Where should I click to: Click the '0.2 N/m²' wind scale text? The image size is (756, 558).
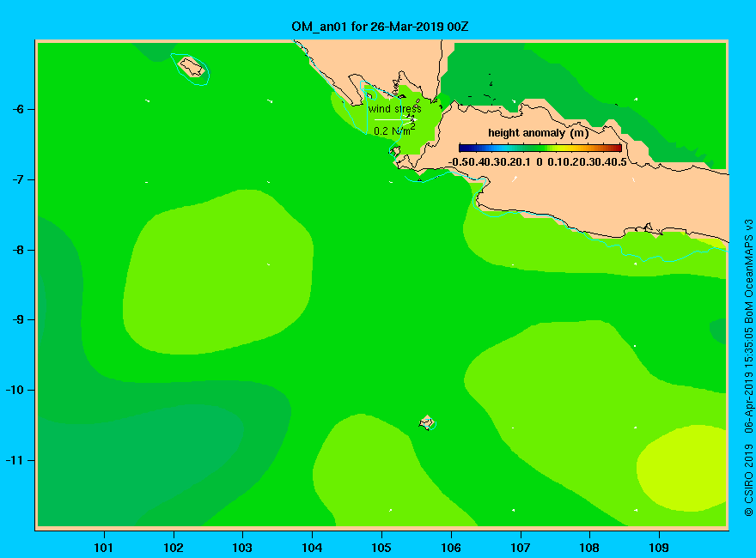[394, 130]
